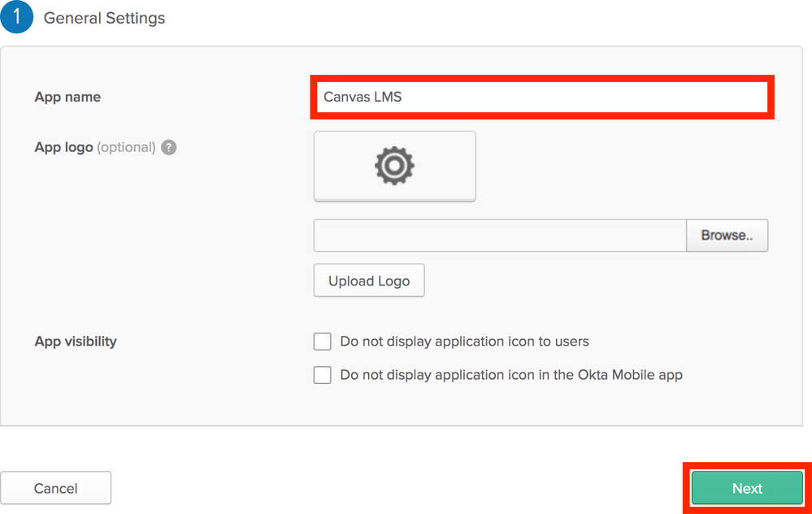Screen dimensions: 812x514
Task: Click the 'Canvas LMS' text in the name field
Action: (363, 97)
